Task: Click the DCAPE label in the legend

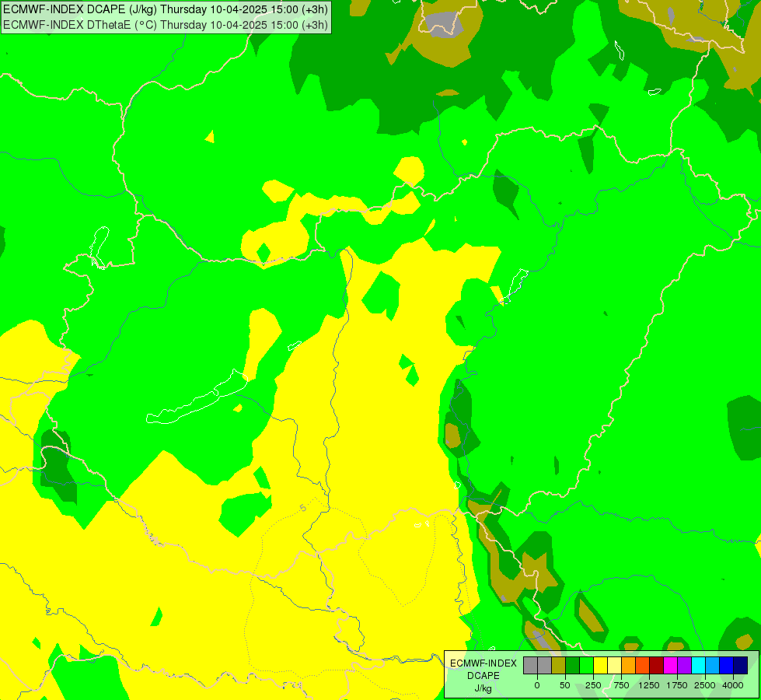Action: click(x=483, y=676)
